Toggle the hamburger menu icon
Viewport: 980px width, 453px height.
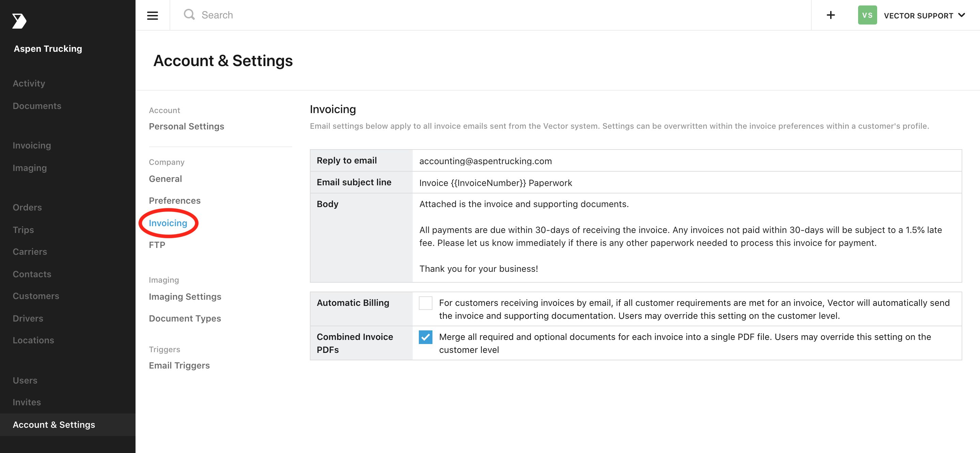tap(153, 15)
